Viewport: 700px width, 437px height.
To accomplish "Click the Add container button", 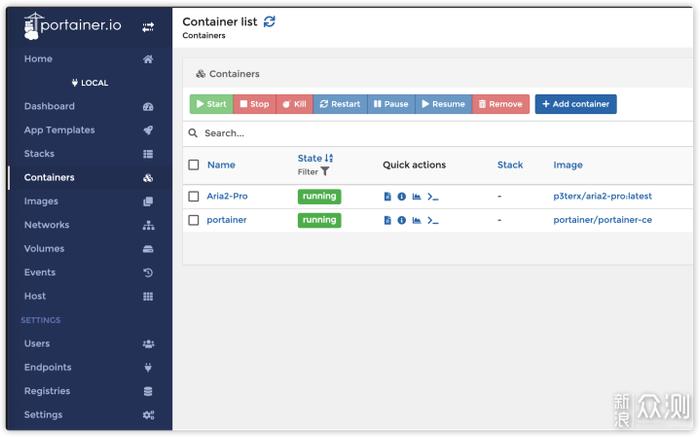I will point(576,104).
